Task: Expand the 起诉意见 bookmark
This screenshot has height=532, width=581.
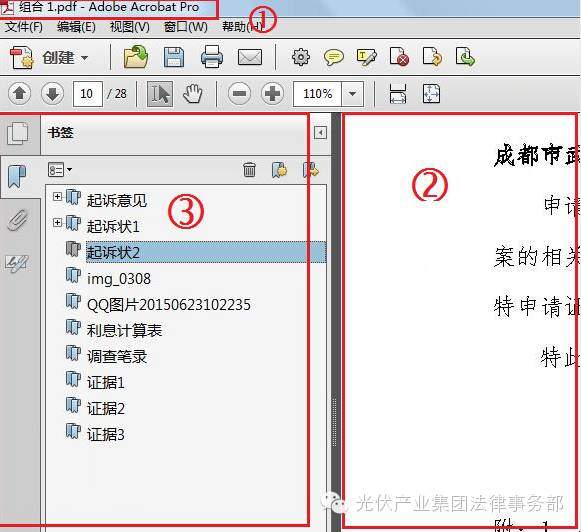Action: [57, 197]
